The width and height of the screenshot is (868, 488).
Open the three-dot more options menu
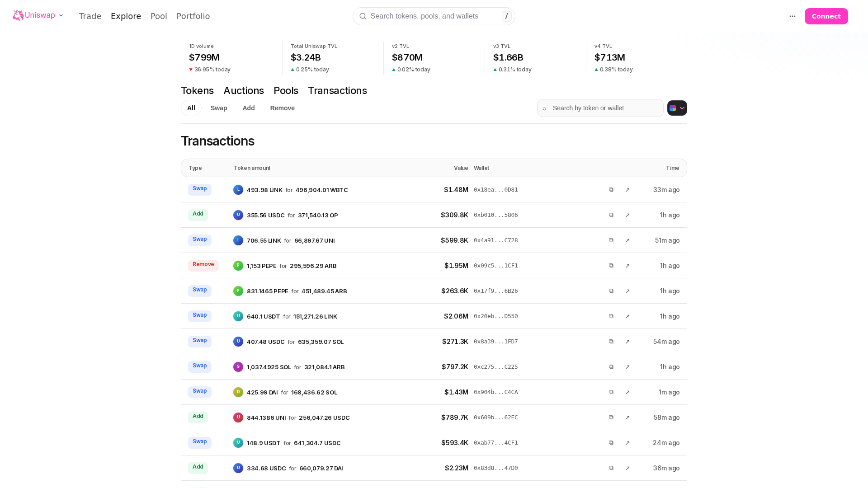click(793, 16)
